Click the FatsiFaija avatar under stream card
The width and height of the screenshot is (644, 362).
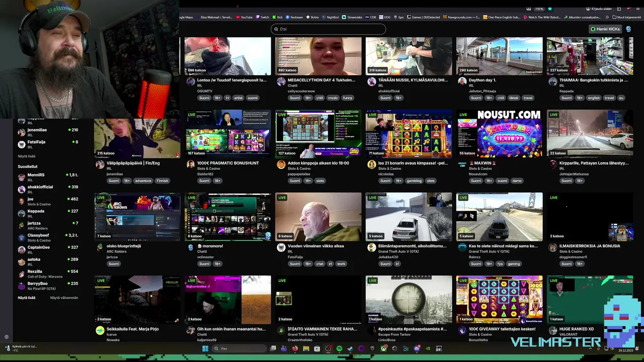(281, 247)
